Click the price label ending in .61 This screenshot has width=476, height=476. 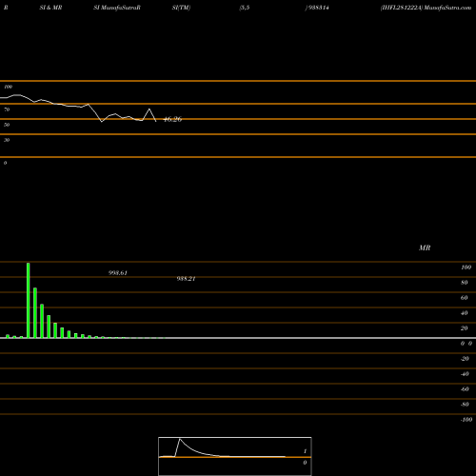118,273
